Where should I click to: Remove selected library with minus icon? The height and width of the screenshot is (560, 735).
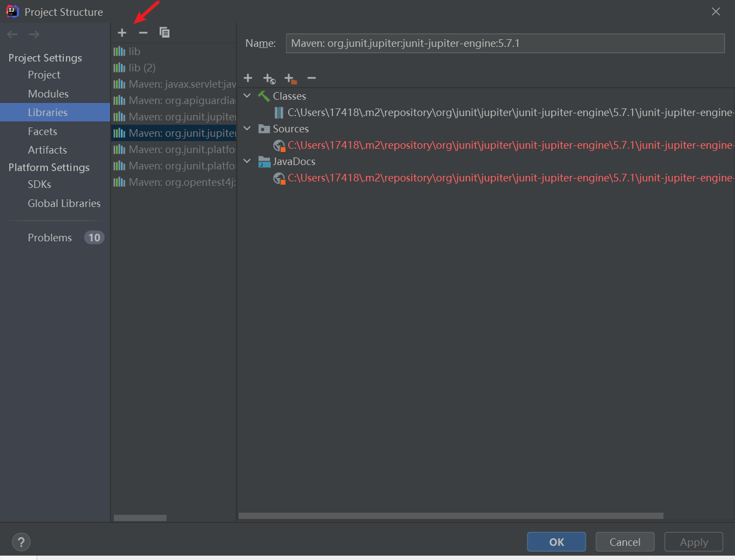coord(143,33)
